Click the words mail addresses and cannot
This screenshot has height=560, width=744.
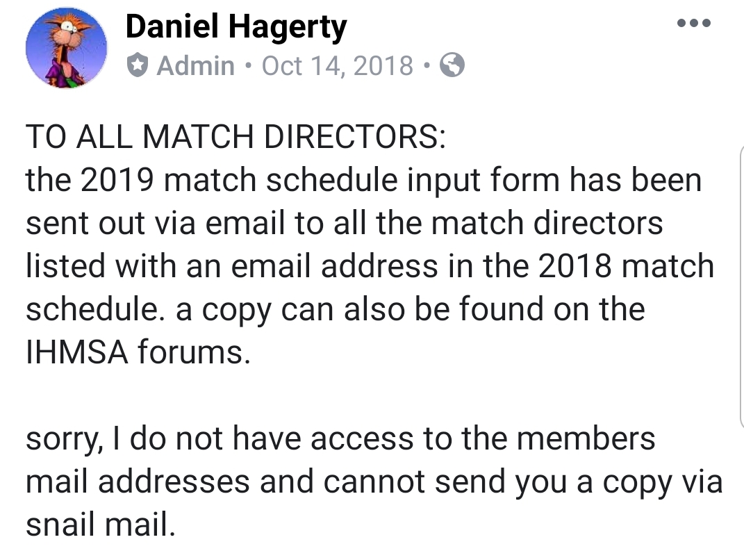(226, 481)
